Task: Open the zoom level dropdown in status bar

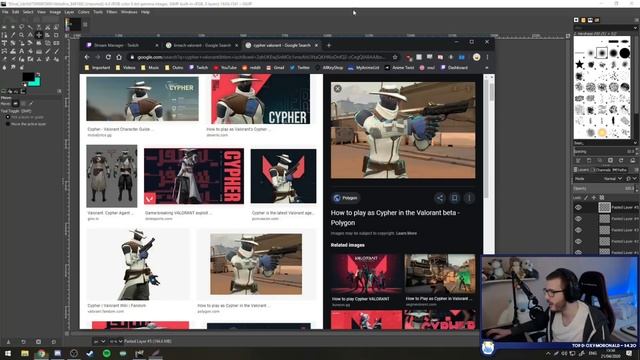Action: point(116,341)
